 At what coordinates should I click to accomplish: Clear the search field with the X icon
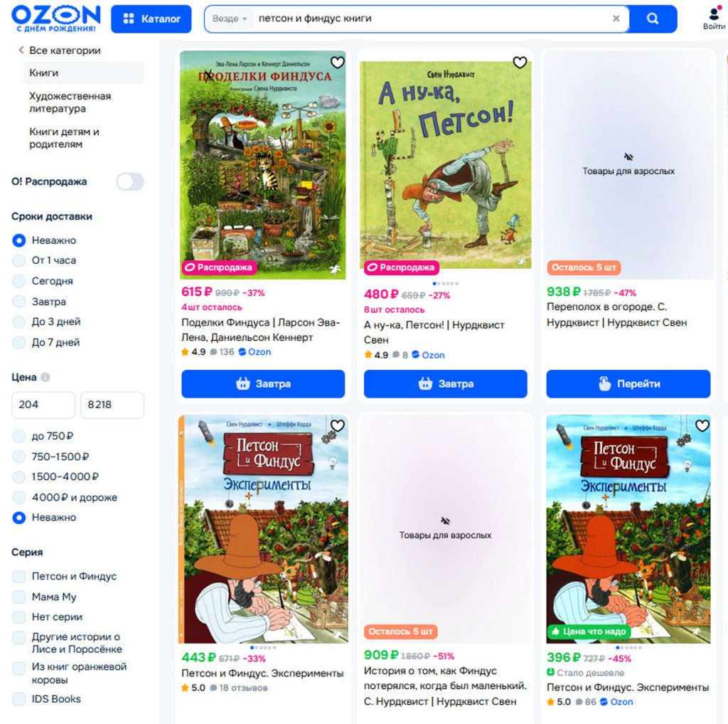(616, 18)
